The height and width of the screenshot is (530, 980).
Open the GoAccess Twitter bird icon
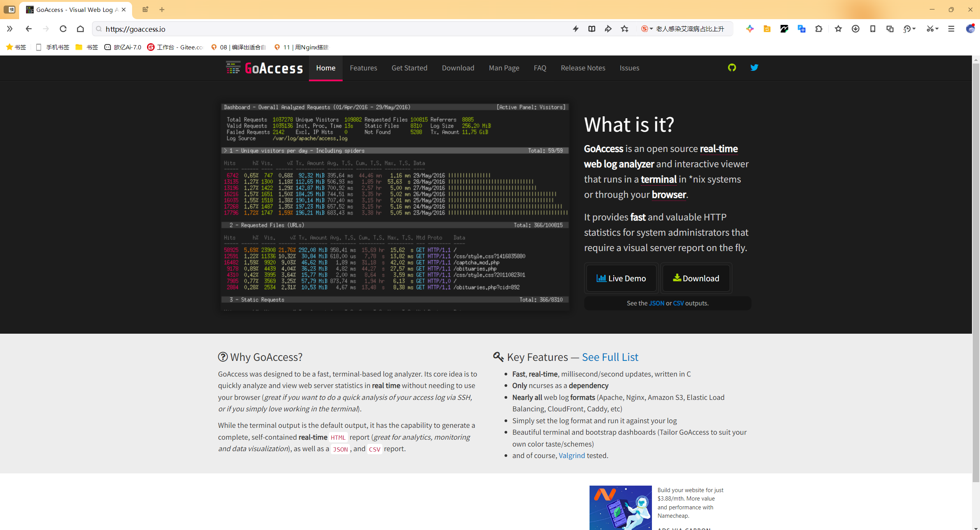pos(754,68)
